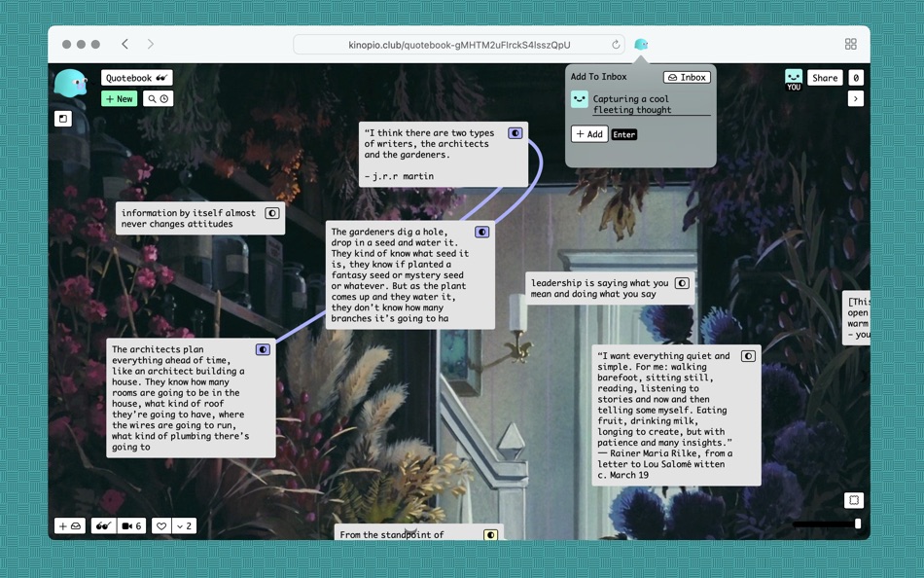The image size is (924, 578).
Task: Click the kinopio.club address bar
Action: pos(459,44)
